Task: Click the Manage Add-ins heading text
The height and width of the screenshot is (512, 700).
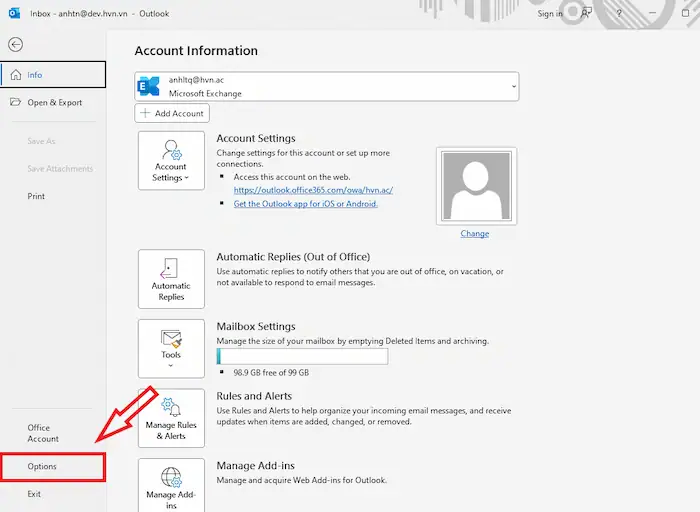Action: (x=255, y=466)
